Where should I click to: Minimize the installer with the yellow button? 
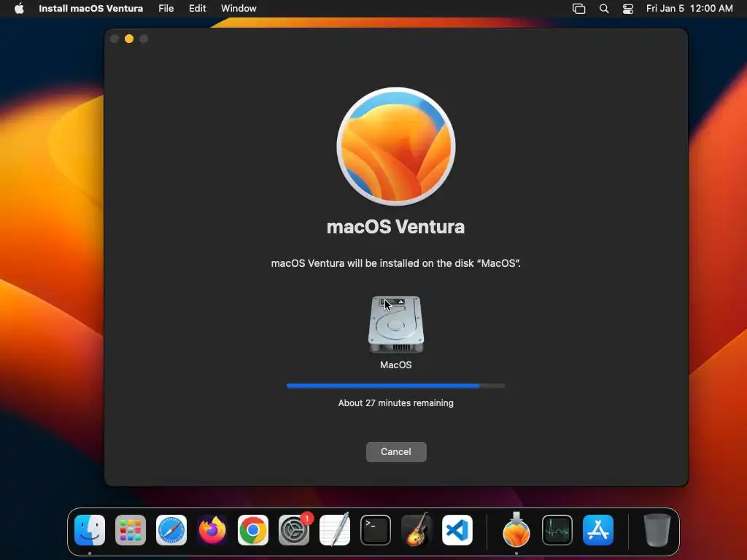129,39
